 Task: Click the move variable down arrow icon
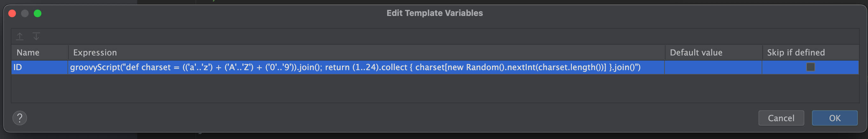(x=36, y=36)
